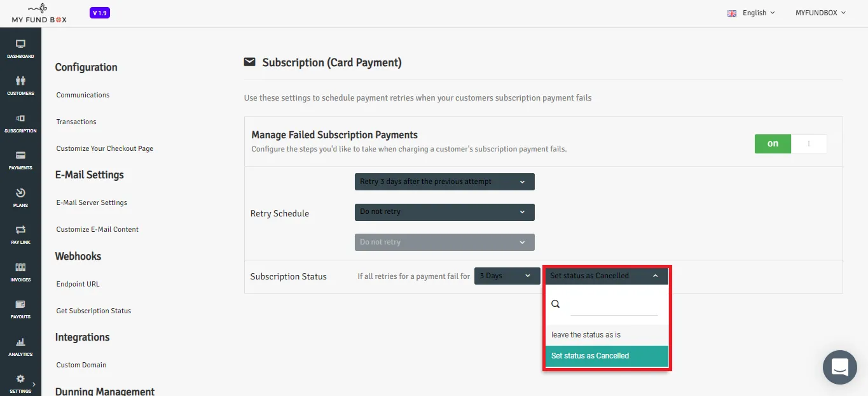
Task: Open the first Retry Schedule dropdown
Action: (444, 181)
